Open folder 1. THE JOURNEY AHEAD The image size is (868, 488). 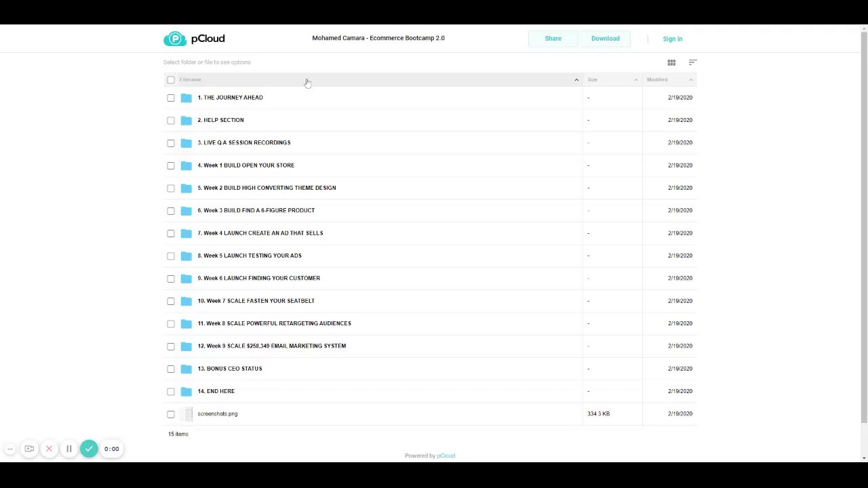pos(230,98)
